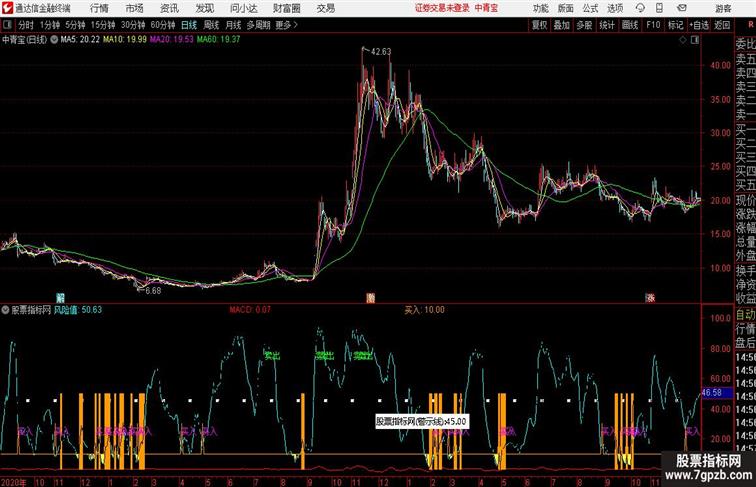
Task: Open the mobile phone icon in title bar
Action: coord(659,8)
